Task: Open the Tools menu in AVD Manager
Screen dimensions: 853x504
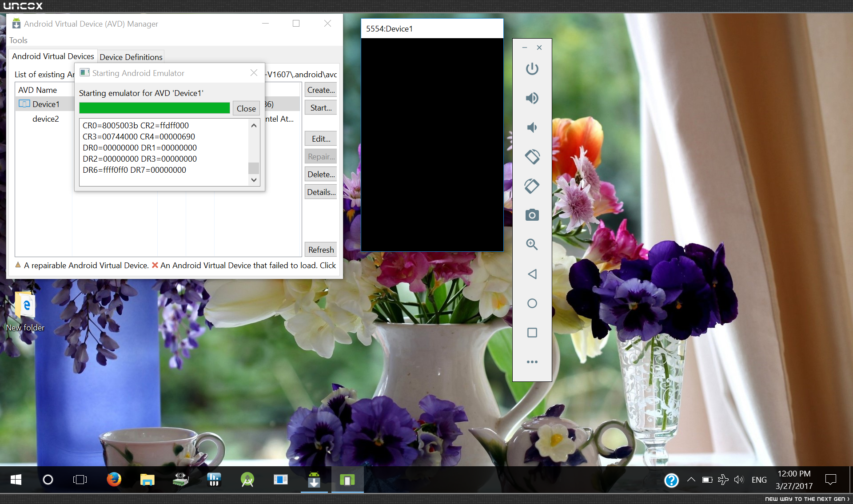Action: click(x=18, y=40)
